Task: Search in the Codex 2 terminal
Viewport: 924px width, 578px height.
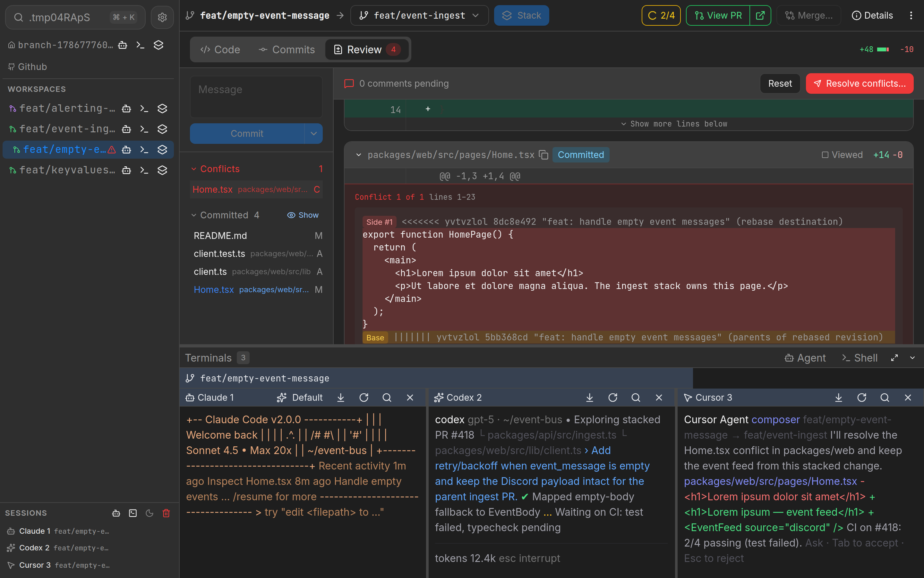Action: coord(636,398)
